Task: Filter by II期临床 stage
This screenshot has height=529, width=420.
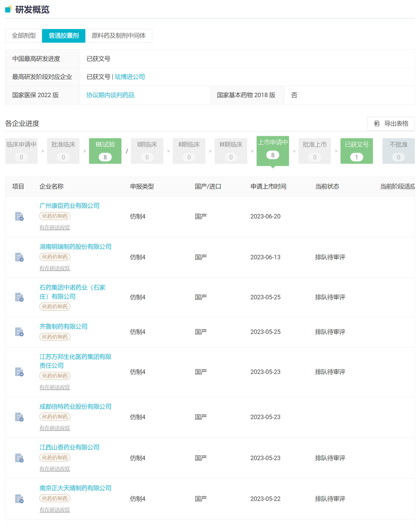Action: (x=189, y=151)
